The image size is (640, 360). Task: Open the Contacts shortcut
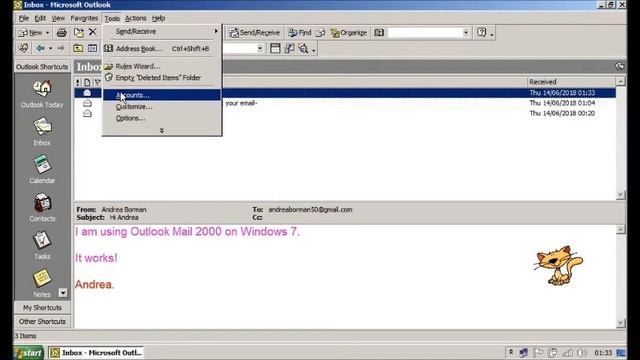click(x=42, y=207)
